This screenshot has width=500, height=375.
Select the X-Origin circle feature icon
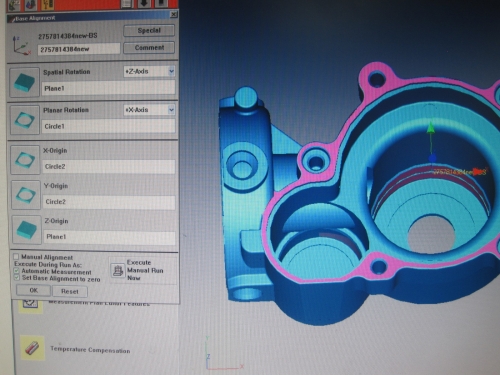pos(25,160)
